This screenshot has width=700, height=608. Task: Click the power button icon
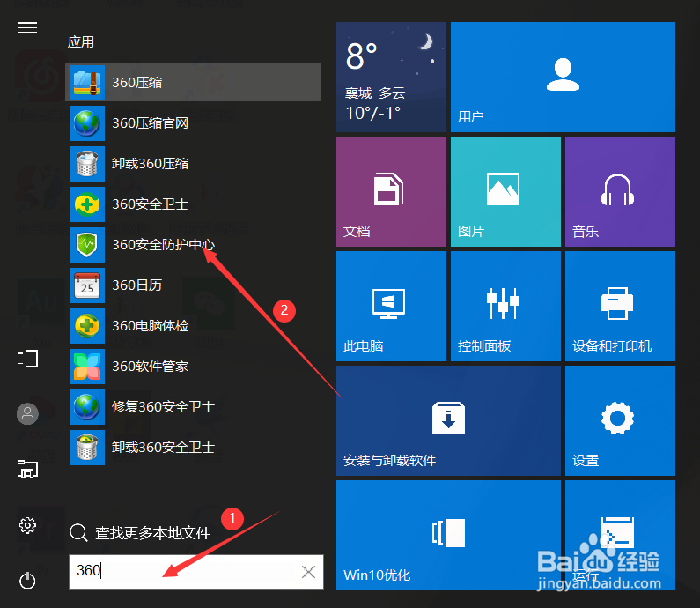pos(27,581)
